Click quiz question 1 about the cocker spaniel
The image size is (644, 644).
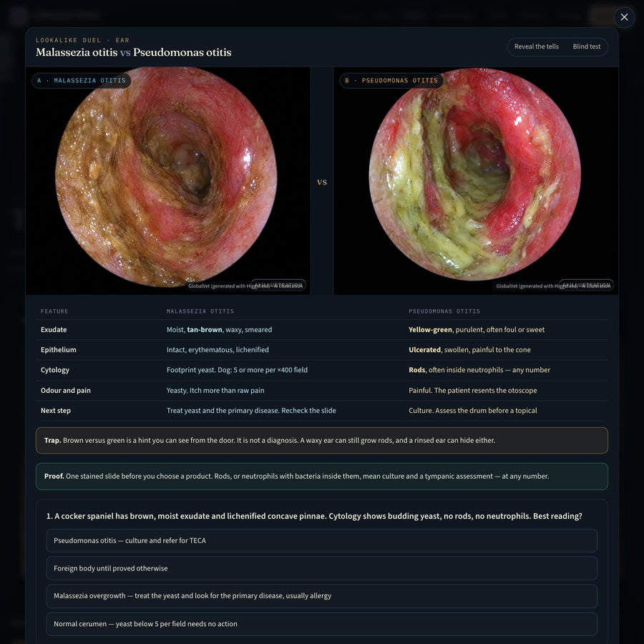[x=314, y=516]
